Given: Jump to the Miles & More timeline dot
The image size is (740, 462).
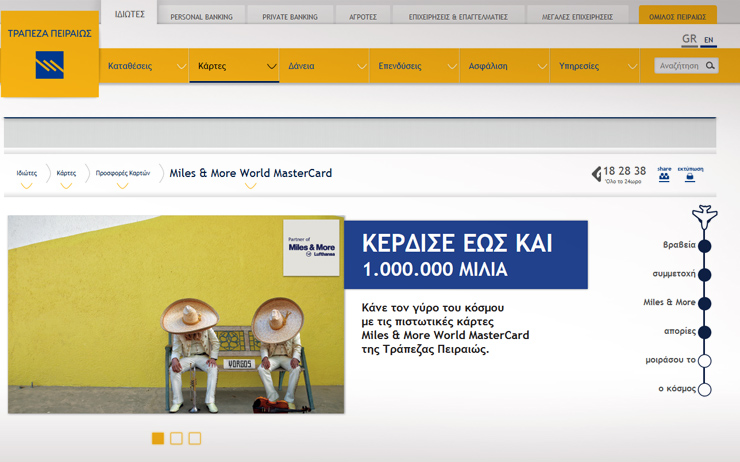Looking at the screenshot, I should tap(705, 303).
